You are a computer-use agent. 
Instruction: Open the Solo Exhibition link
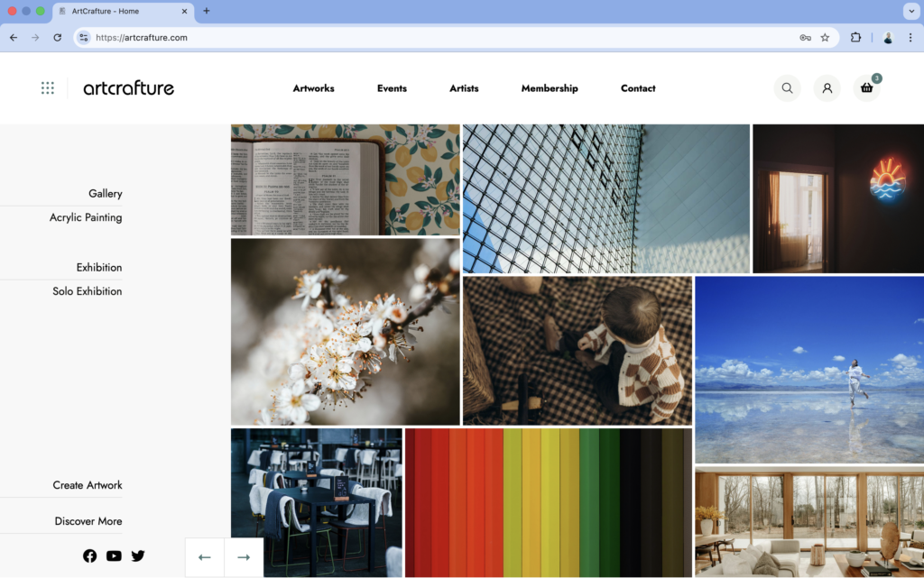point(88,290)
